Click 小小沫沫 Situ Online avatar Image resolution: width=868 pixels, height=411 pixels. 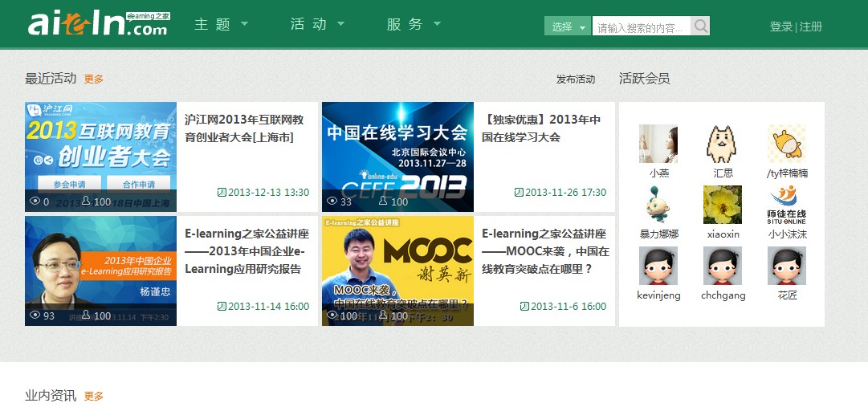[787, 205]
